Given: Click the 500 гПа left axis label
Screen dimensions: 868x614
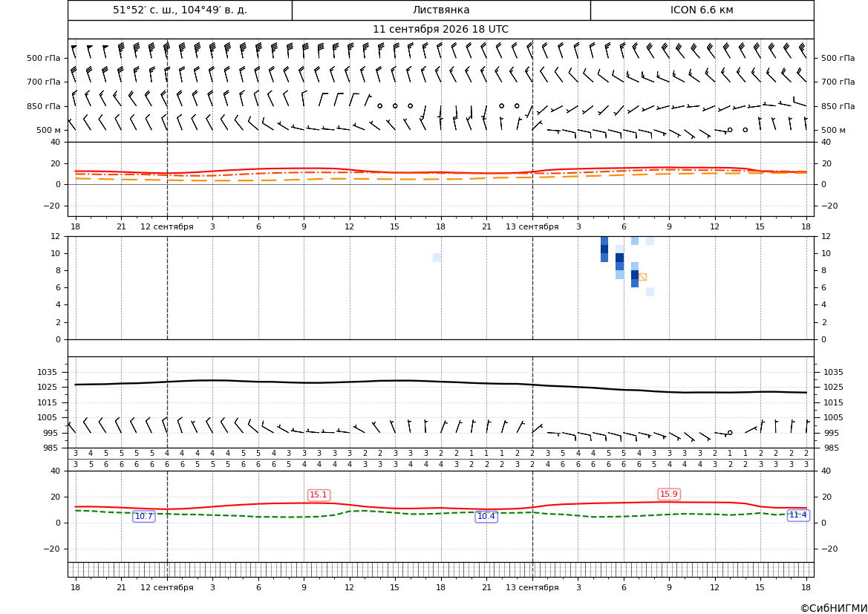Looking at the screenshot, I should [x=44, y=58].
